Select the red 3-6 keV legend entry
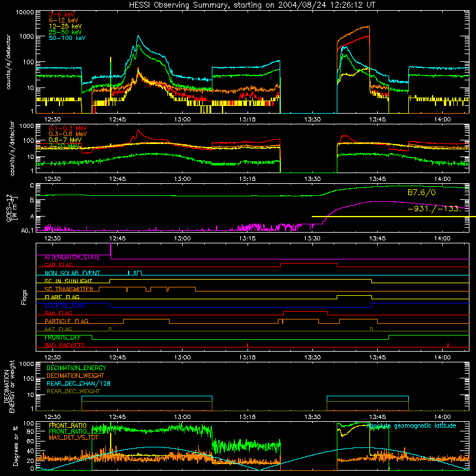476x476 pixels. click(62, 14)
